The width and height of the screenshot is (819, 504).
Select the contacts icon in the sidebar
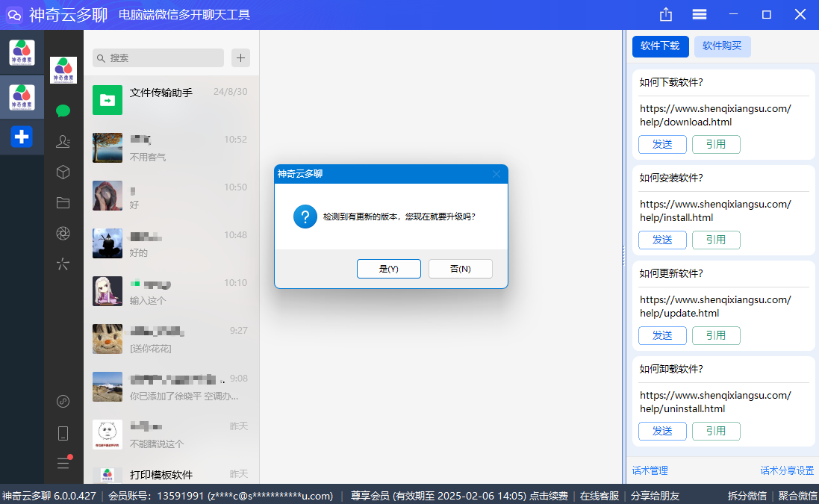(x=63, y=140)
